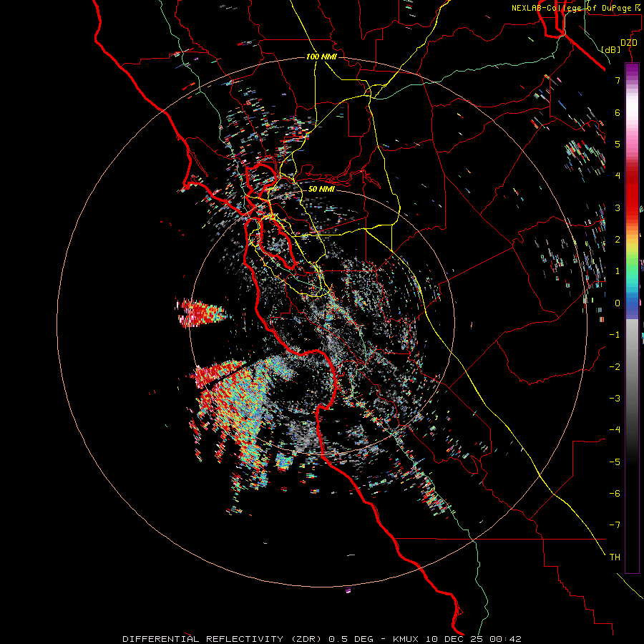Screen dimensions: 644x644
Task: Click the "NEXLAB-College of DuPage" credit text
Action: (x=571, y=8)
